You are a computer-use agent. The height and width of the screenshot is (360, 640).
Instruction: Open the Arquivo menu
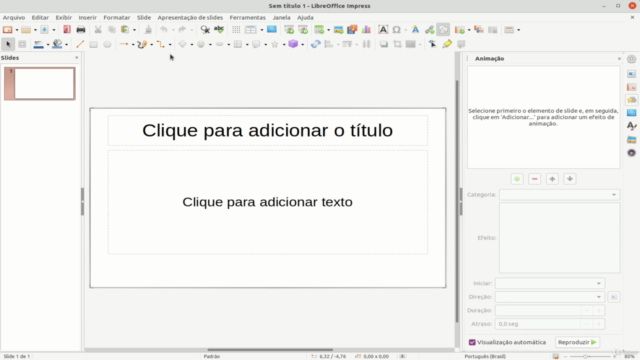coord(14,18)
